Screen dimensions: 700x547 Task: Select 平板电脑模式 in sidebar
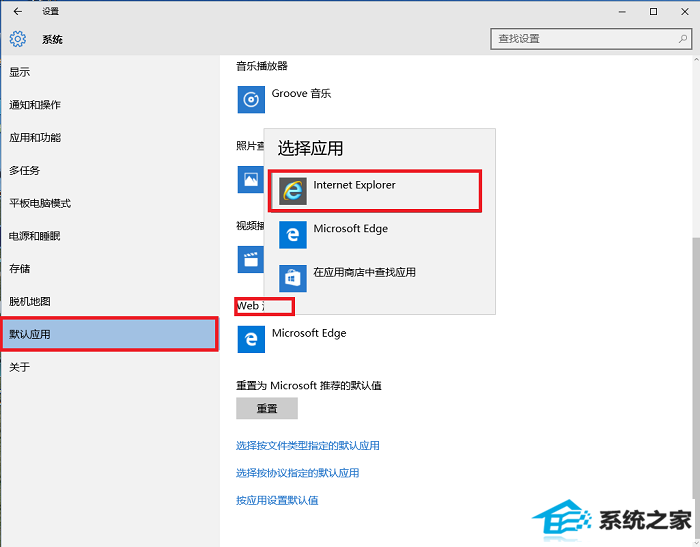click(109, 203)
